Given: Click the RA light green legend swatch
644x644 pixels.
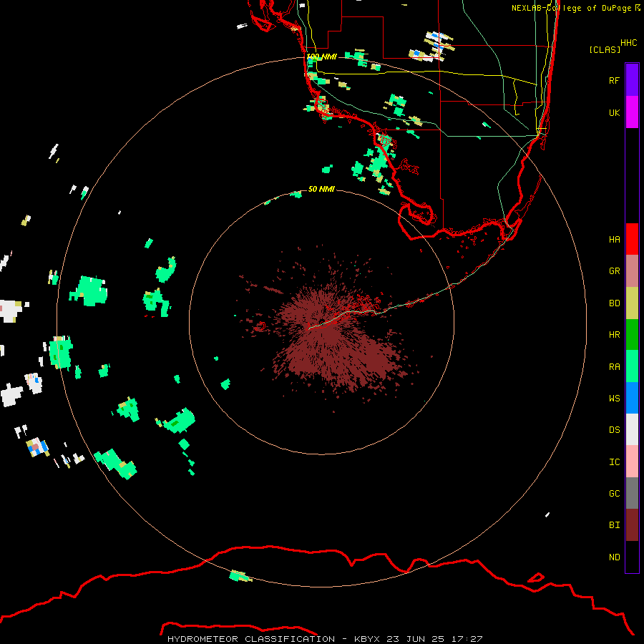Looking at the screenshot, I should [632, 366].
